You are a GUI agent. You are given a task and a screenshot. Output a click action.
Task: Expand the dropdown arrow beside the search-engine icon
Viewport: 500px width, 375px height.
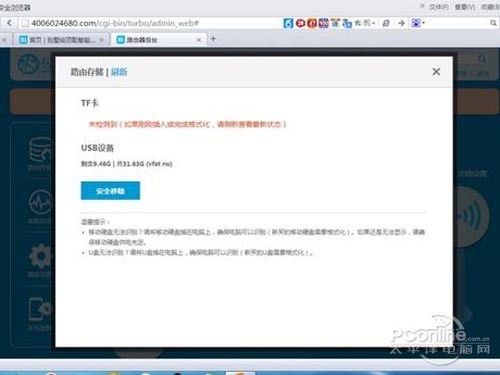pyautogui.click(x=424, y=23)
